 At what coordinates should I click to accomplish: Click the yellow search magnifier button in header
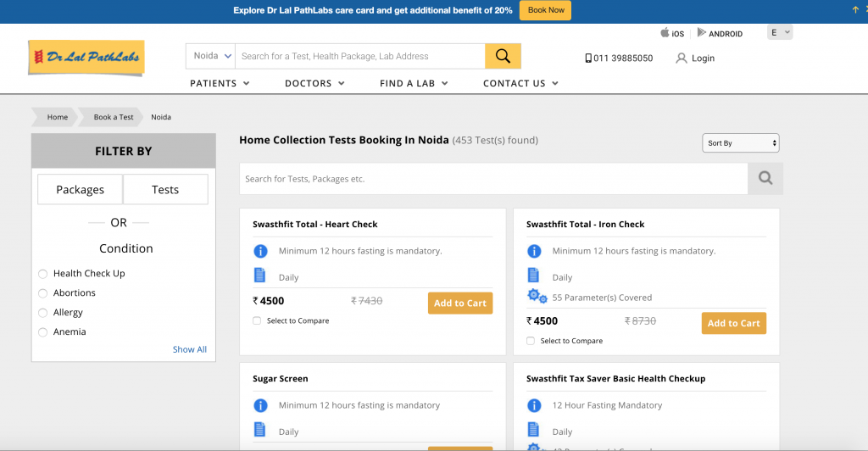pos(503,56)
